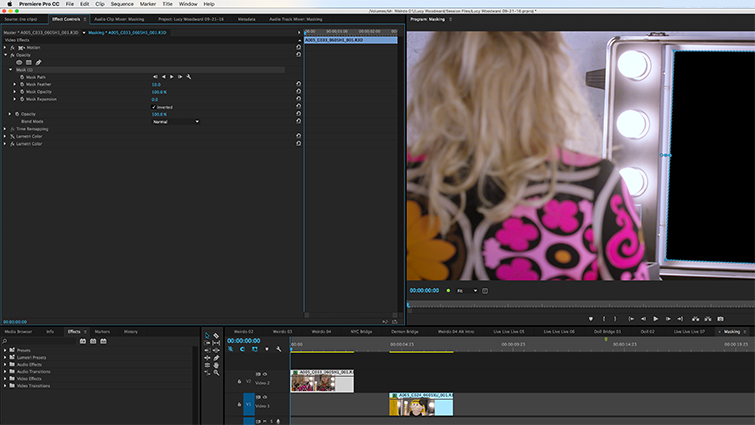Switch to the Metadata tab
This screenshot has width=755, height=425.
coord(247,19)
